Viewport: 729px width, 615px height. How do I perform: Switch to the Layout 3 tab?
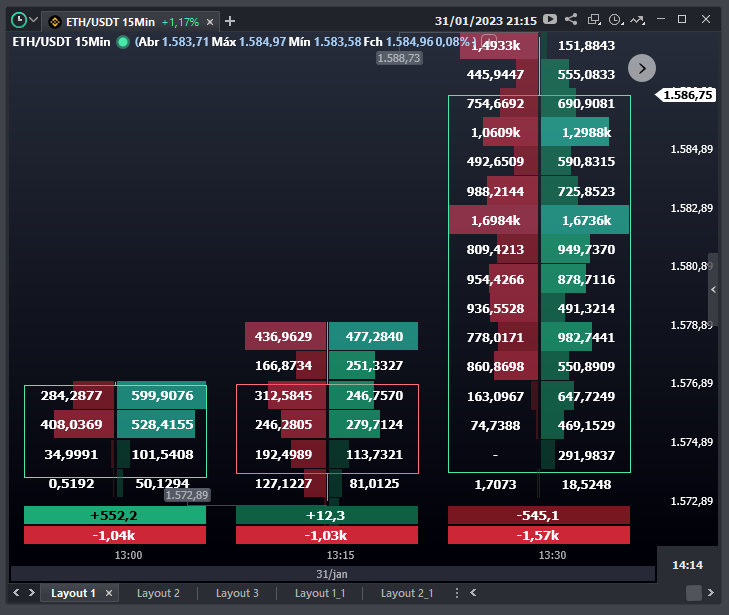click(x=237, y=593)
